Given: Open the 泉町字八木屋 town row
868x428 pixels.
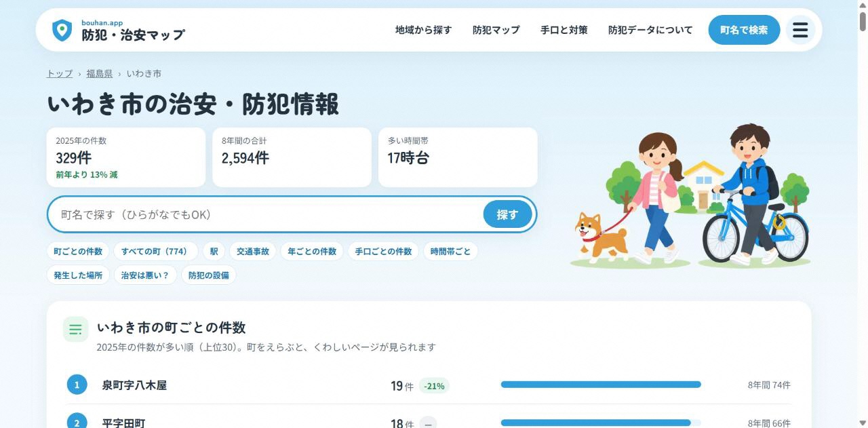Looking at the screenshot, I should pos(429,385).
